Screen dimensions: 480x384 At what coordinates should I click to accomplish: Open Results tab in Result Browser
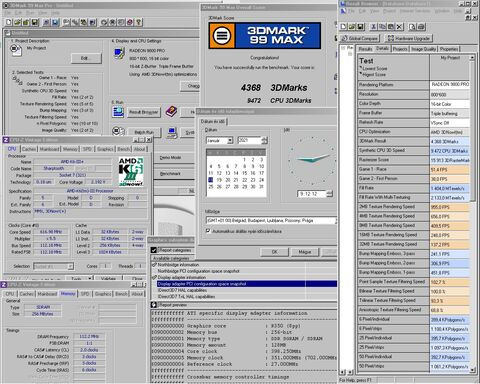pyautogui.click(x=365, y=49)
